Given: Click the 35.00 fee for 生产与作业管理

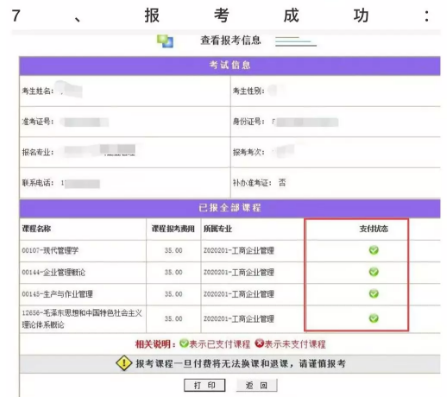Looking at the screenshot, I should click(173, 294).
